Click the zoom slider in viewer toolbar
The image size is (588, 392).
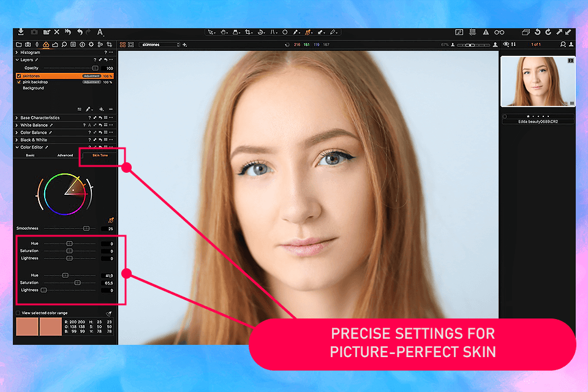pyautogui.click(x=473, y=45)
